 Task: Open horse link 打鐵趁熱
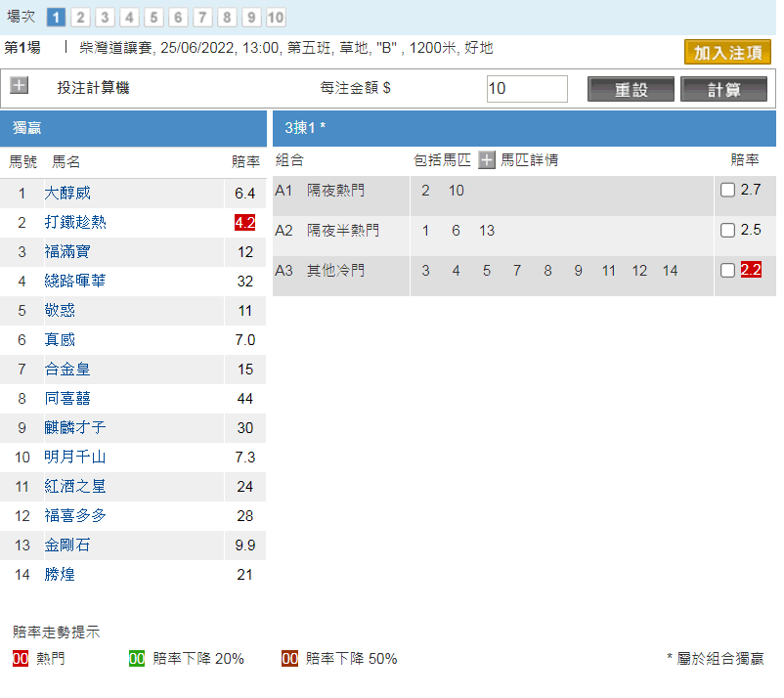tap(75, 223)
